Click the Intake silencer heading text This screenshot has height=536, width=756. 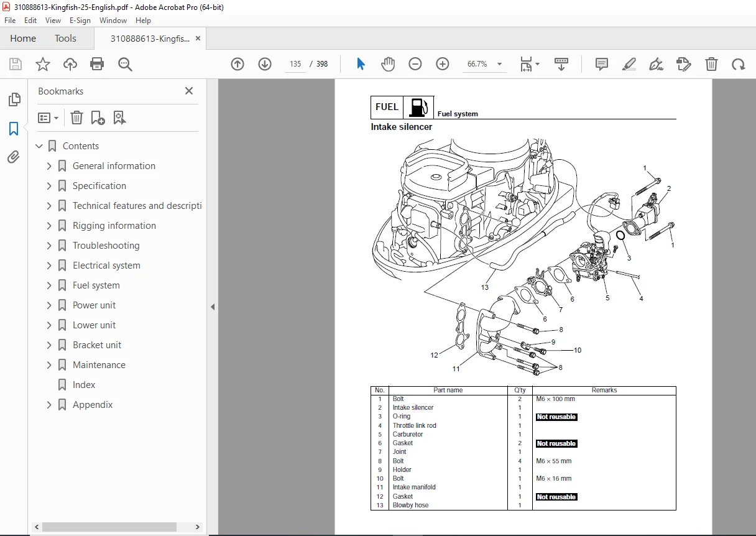point(402,127)
